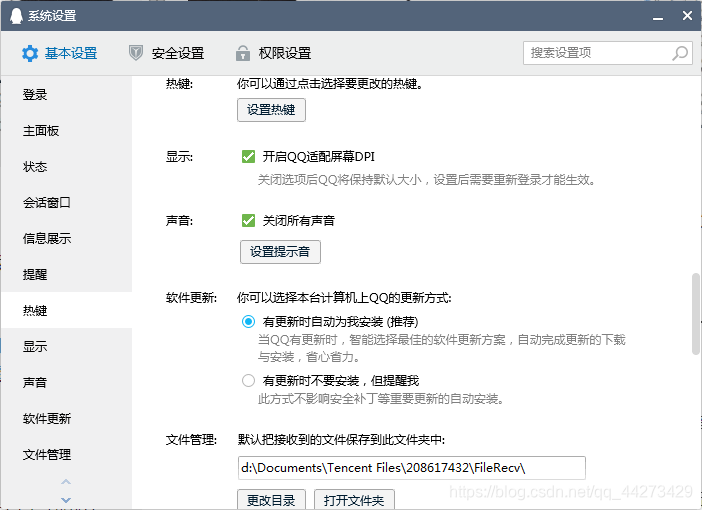
Task: Switch to the 安全设置 tab
Action: pyautogui.click(x=167, y=53)
